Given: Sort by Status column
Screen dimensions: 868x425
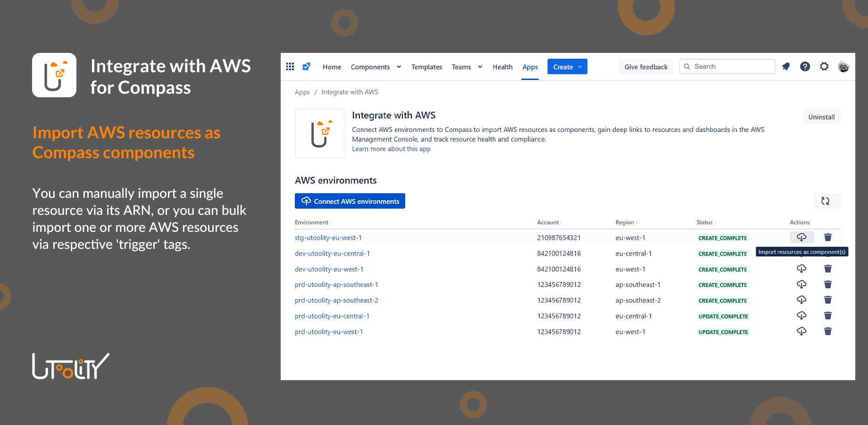Looking at the screenshot, I should (x=706, y=222).
